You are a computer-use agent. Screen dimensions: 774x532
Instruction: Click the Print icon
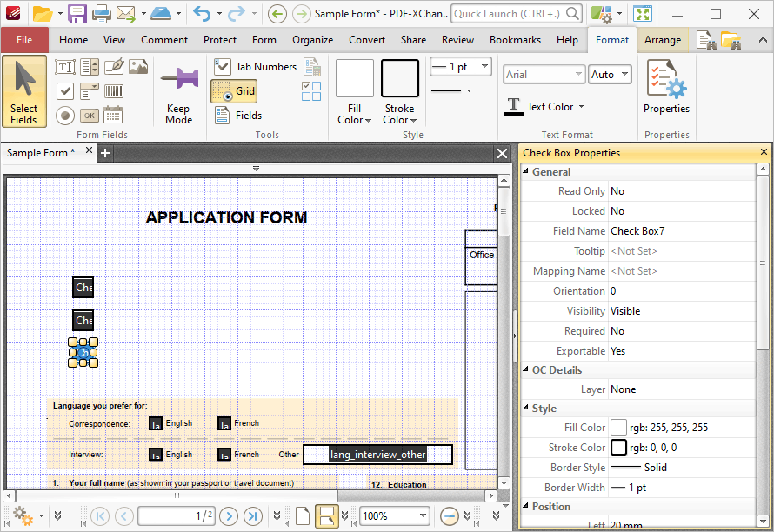(101, 14)
